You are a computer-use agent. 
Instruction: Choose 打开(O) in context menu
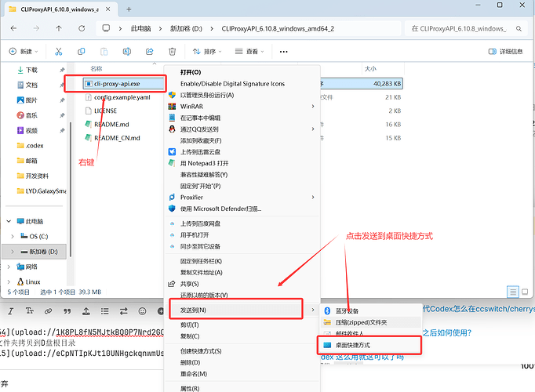point(242,72)
